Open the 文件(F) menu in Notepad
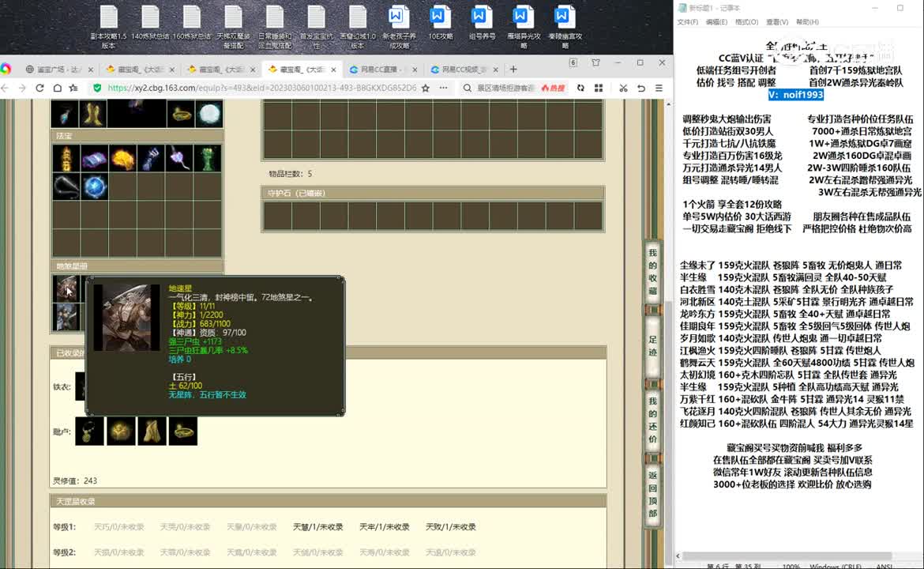 (688, 22)
